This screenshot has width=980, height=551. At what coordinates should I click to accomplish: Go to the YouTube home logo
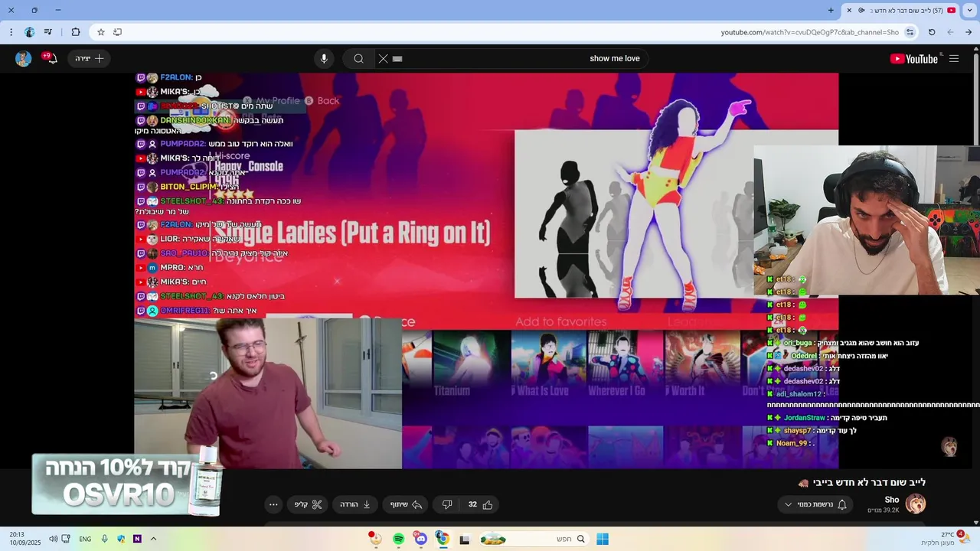(914, 59)
